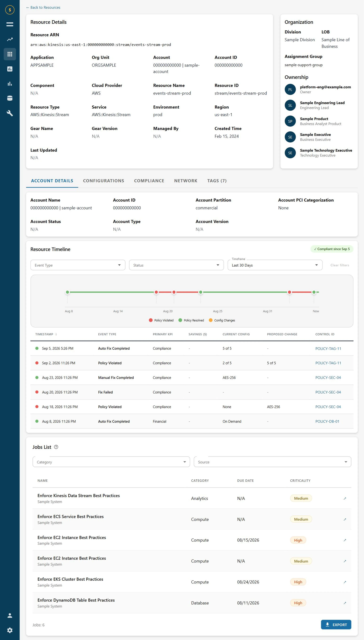The height and width of the screenshot is (640, 364).
Task: Open the Event Type dropdown
Action: pos(78,265)
